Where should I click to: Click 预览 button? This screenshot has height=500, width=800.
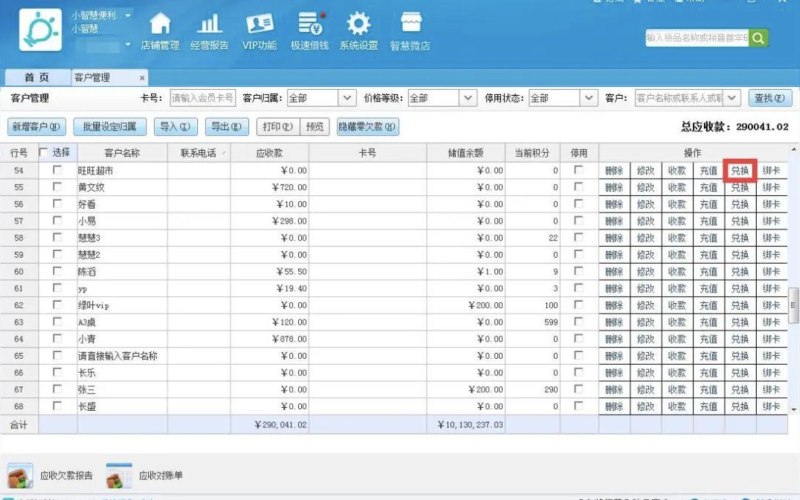(315, 127)
